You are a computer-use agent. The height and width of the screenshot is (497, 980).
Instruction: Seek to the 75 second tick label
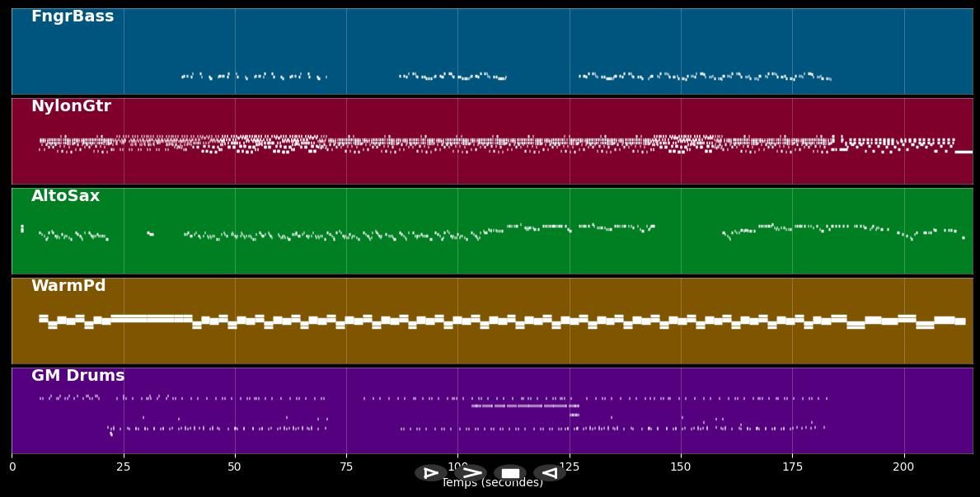pyautogui.click(x=346, y=467)
